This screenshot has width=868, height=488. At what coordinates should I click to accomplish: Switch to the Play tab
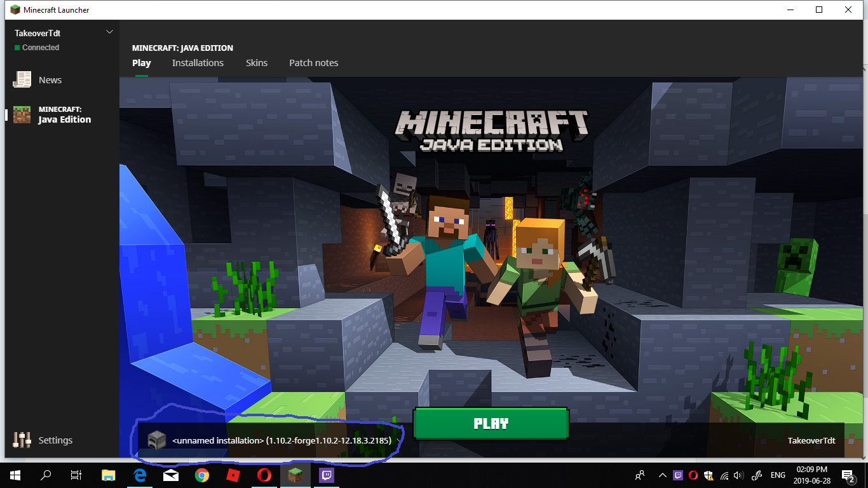(142, 63)
